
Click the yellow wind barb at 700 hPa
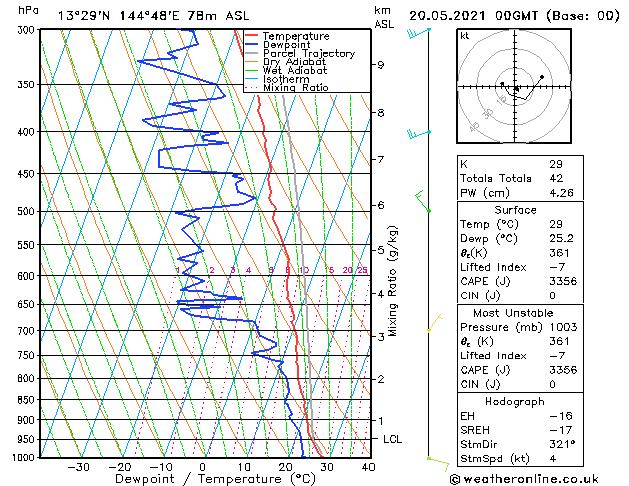[x=434, y=323]
